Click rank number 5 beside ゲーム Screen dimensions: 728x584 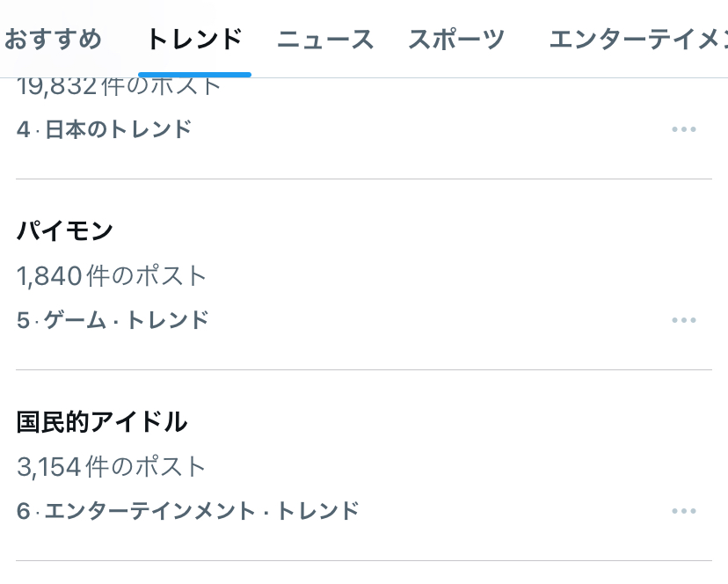click(x=23, y=320)
